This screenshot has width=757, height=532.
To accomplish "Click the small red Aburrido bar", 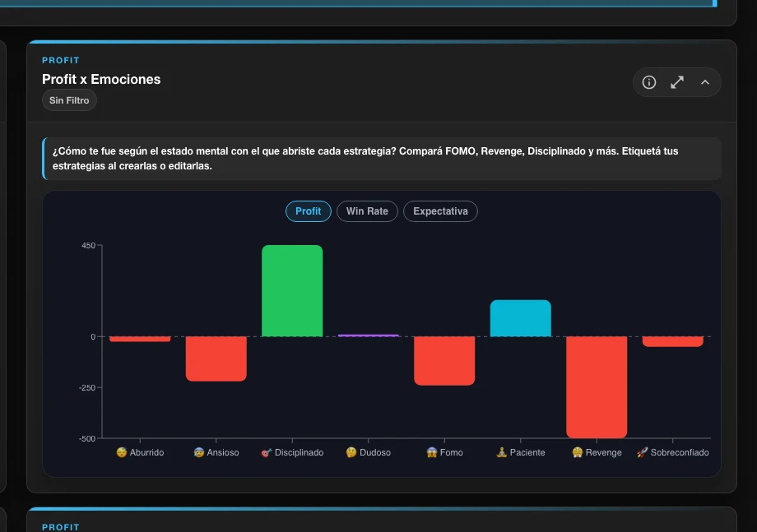I will 140,339.
